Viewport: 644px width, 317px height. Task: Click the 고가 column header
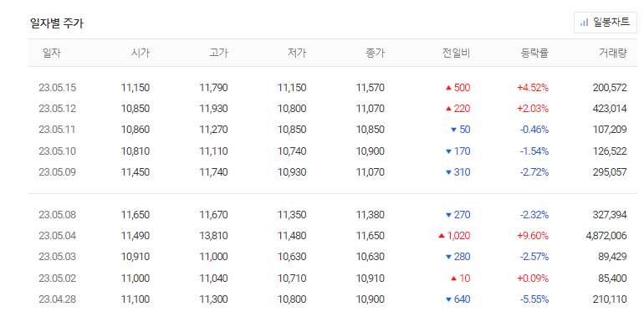(218, 53)
